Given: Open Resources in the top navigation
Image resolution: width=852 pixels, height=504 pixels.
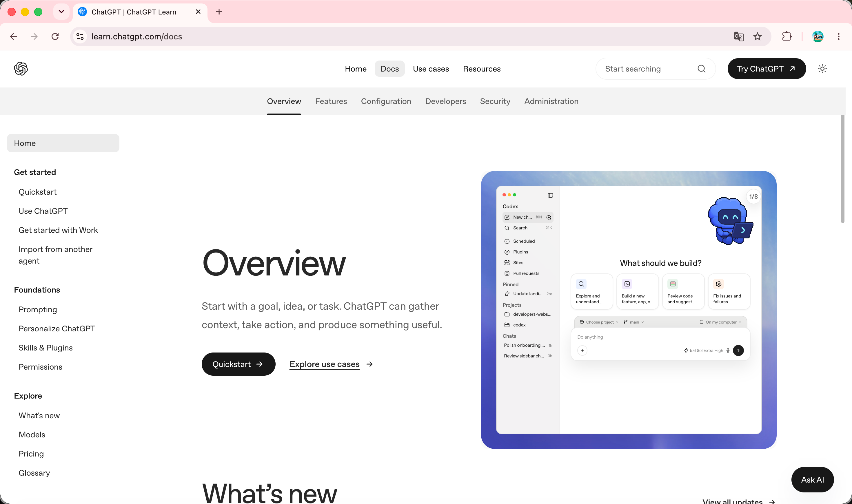Looking at the screenshot, I should click(482, 69).
